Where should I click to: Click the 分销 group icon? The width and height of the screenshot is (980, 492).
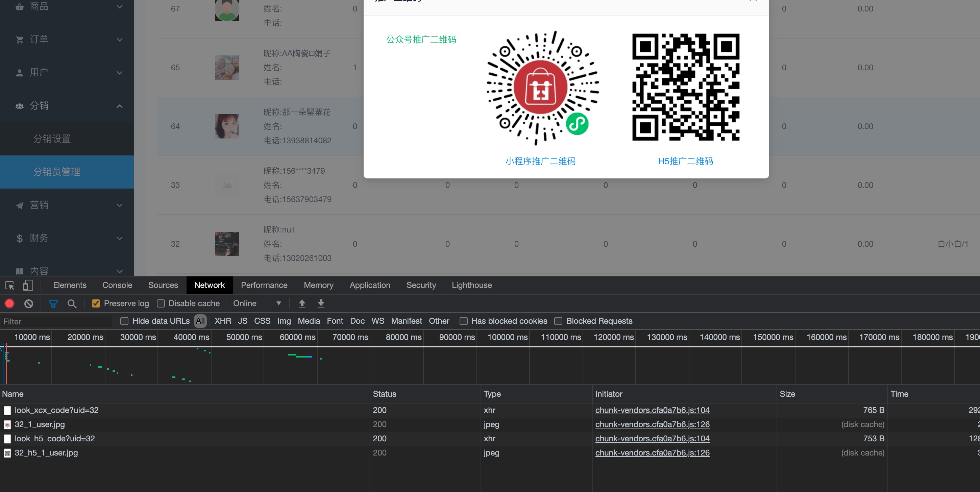click(x=19, y=106)
